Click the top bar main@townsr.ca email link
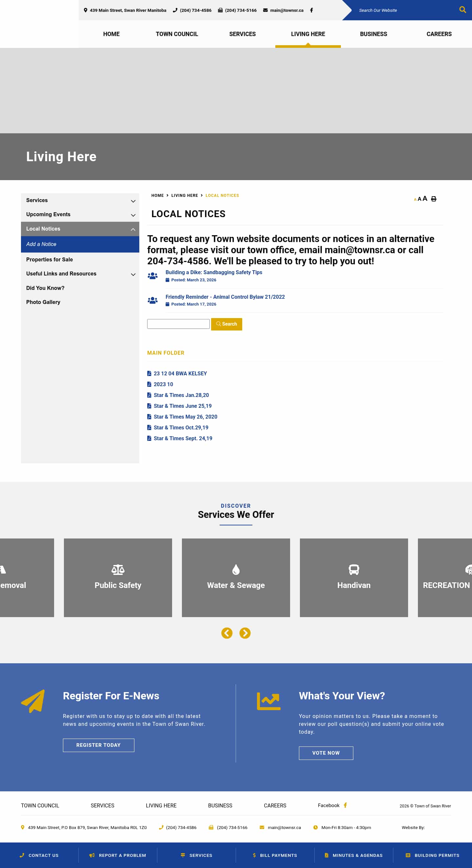This screenshot has width=472, height=868. coord(286,10)
